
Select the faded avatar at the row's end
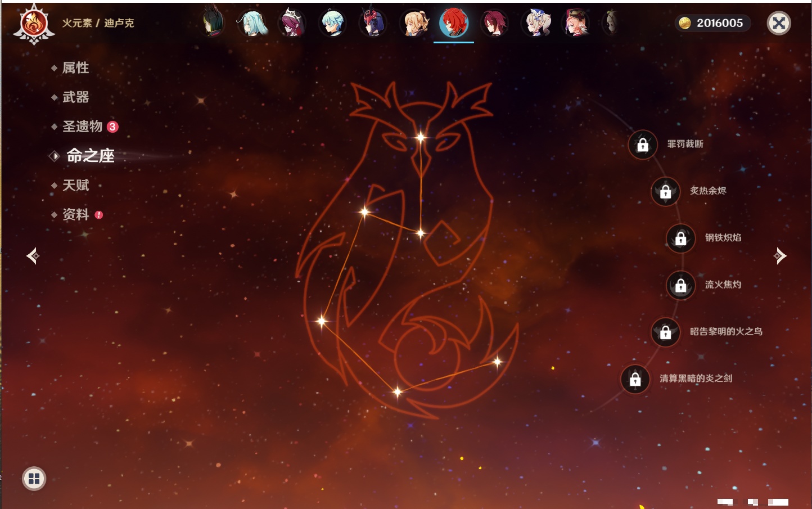[611, 23]
